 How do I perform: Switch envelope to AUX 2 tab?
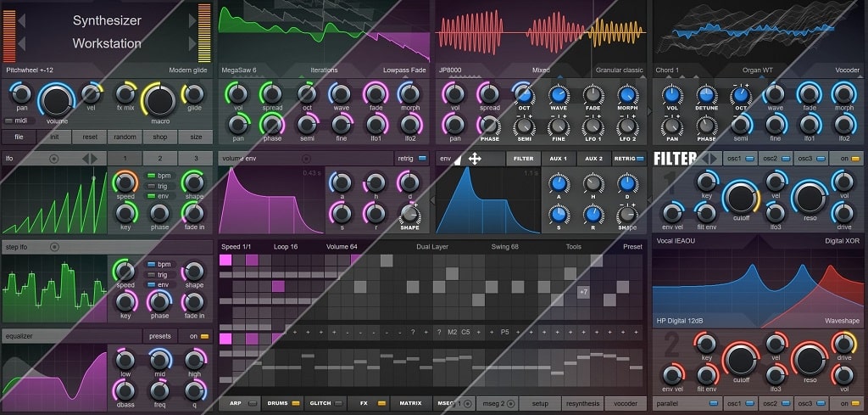tap(594, 159)
